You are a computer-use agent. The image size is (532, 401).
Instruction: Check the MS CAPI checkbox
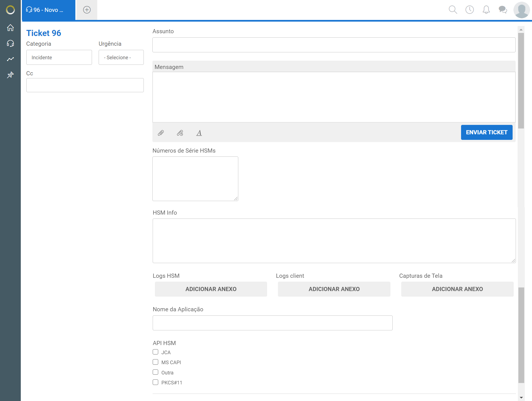(155, 362)
